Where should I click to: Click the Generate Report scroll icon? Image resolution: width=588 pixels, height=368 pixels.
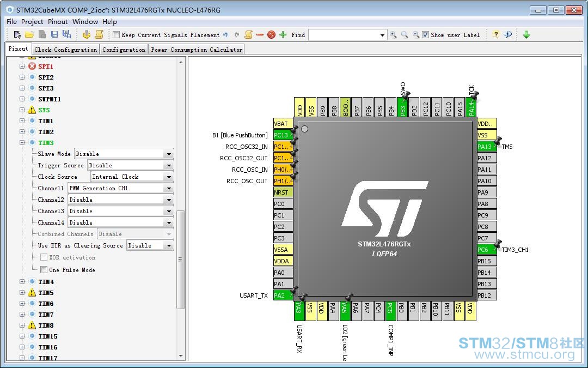[99, 34]
